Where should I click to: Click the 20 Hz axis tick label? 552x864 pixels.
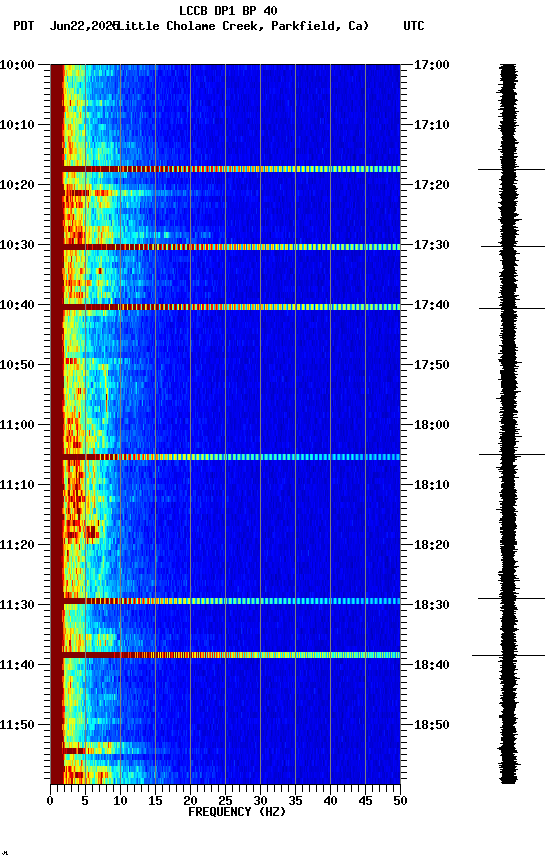[x=190, y=801]
